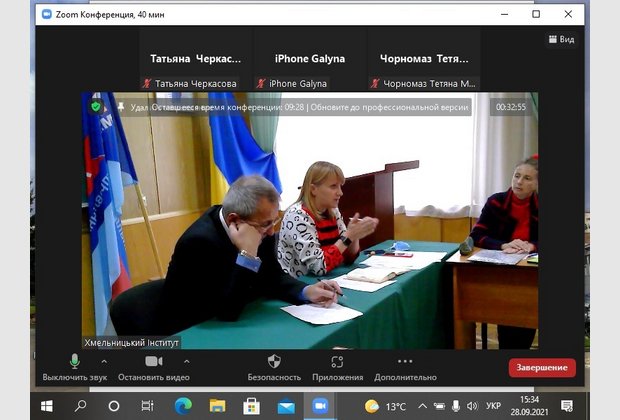Open Windows Start menu
Viewport: 620px width, 420px height.
46,406
